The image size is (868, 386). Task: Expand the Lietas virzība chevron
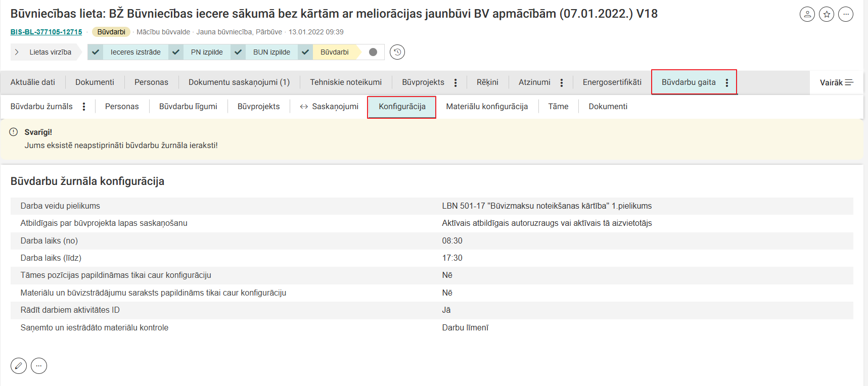click(17, 52)
